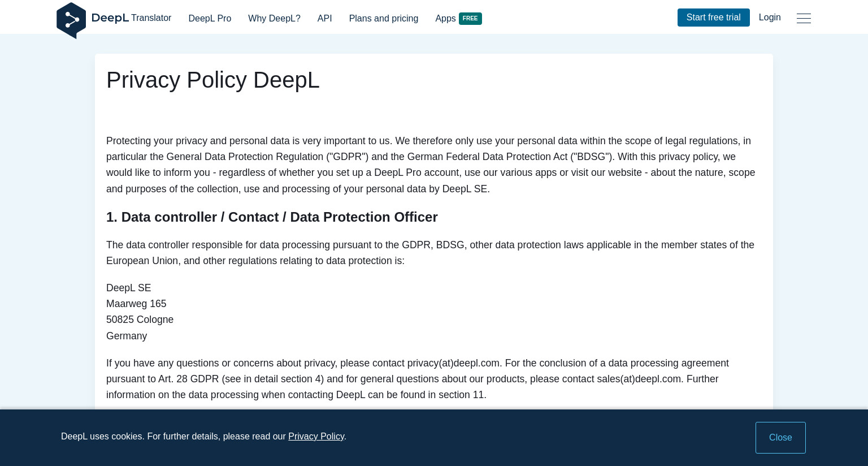Open Plans and pricing page
This screenshot has width=868, height=466.
(384, 19)
